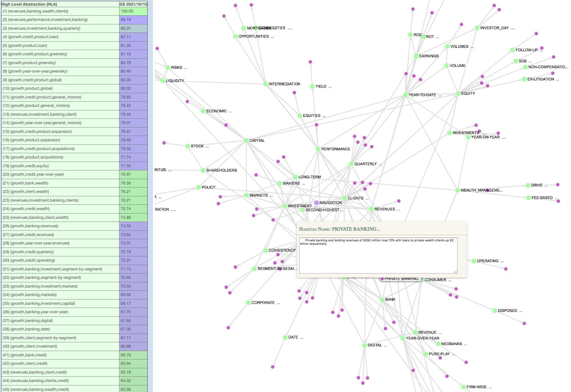Click the PRIVATE BANKING purple node
This screenshot has width=571, height=392.
click(382, 279)
